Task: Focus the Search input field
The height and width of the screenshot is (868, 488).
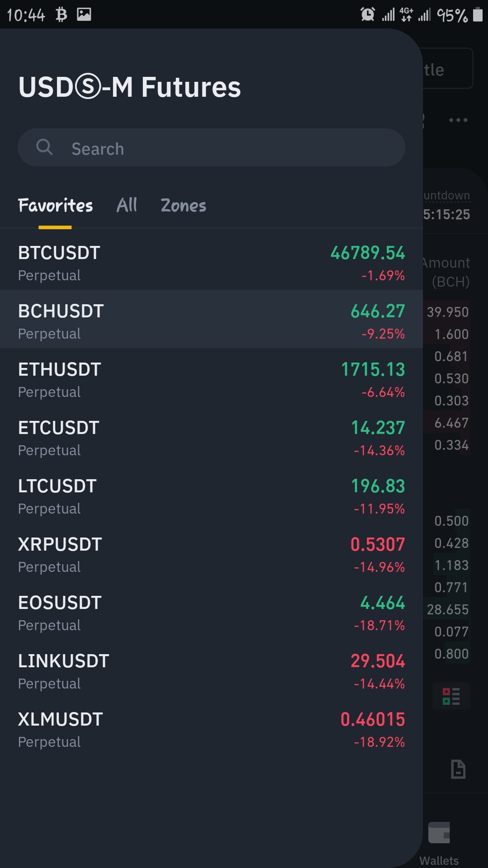Action: 211,147
